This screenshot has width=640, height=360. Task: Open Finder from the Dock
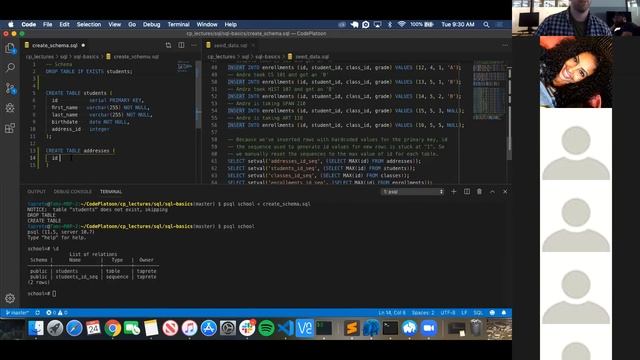[36, 328]
